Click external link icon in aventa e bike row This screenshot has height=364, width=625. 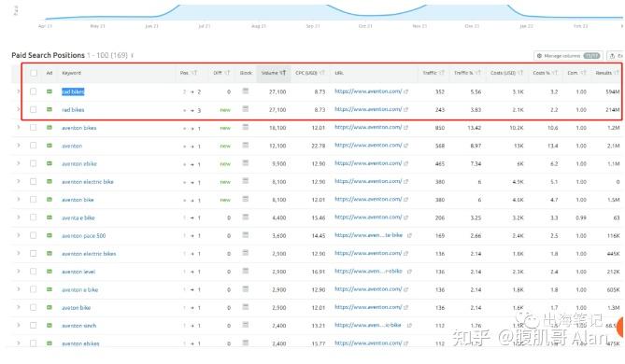(405, 217)
